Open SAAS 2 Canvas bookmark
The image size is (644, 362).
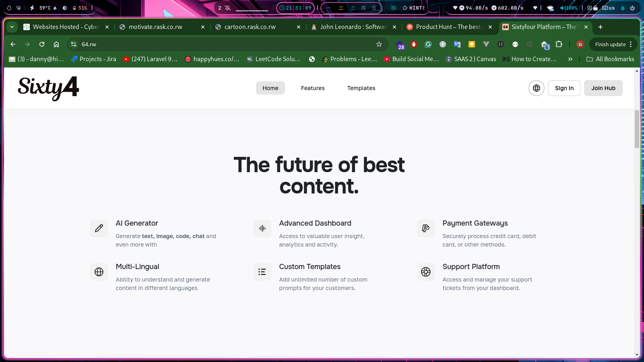471,59
